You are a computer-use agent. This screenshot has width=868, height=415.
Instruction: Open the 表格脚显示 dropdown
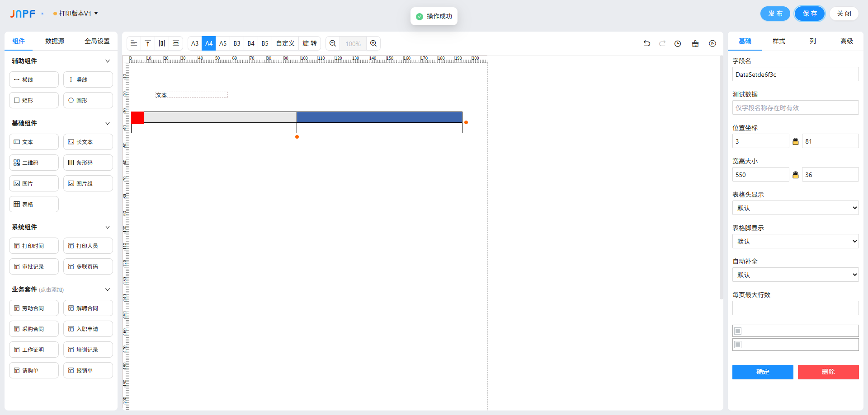pyautogui.click(x=796, y=242)
